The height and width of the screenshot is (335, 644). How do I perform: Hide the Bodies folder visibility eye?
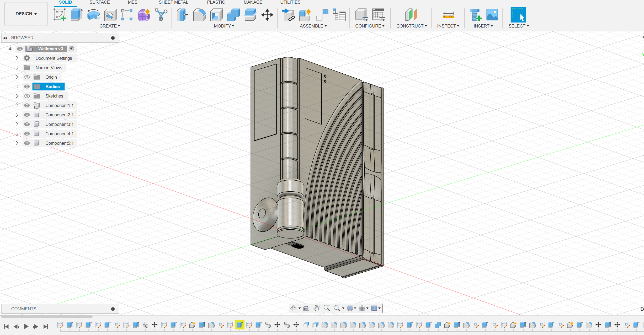pyautogui.click(x=27, y=87)
